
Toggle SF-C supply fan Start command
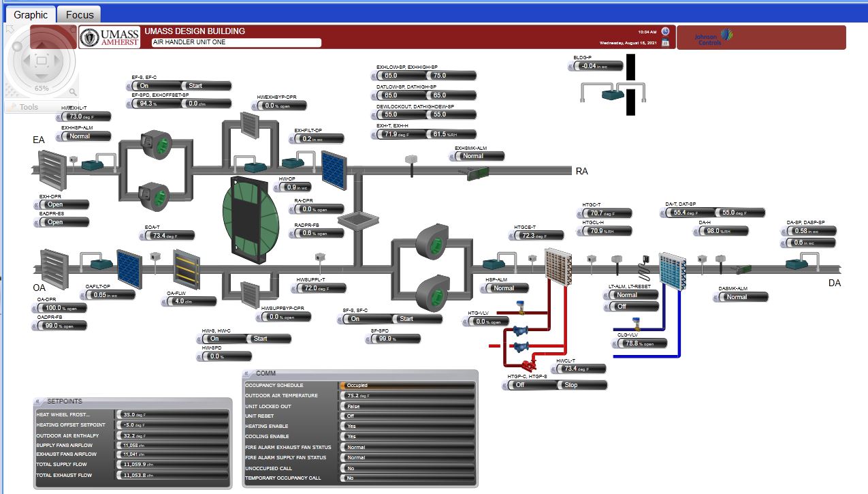415,319
